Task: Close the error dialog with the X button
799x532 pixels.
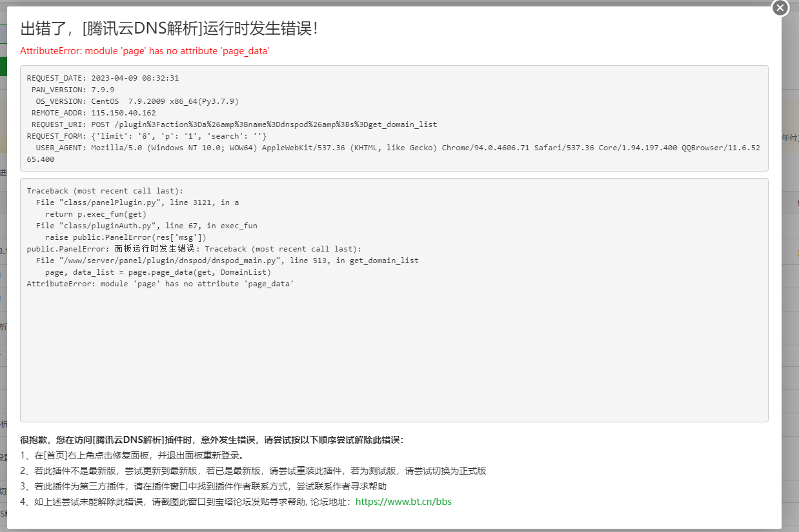Action: click(x=780, y=8)
